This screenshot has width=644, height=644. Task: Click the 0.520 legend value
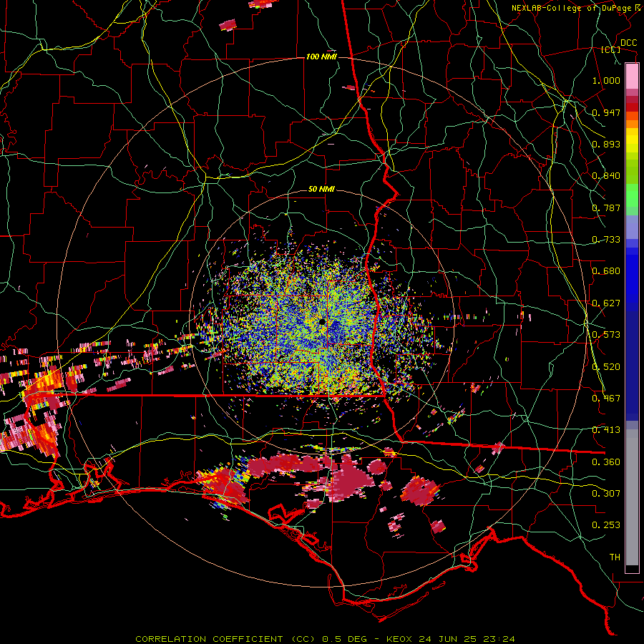[x=606, y=367]
